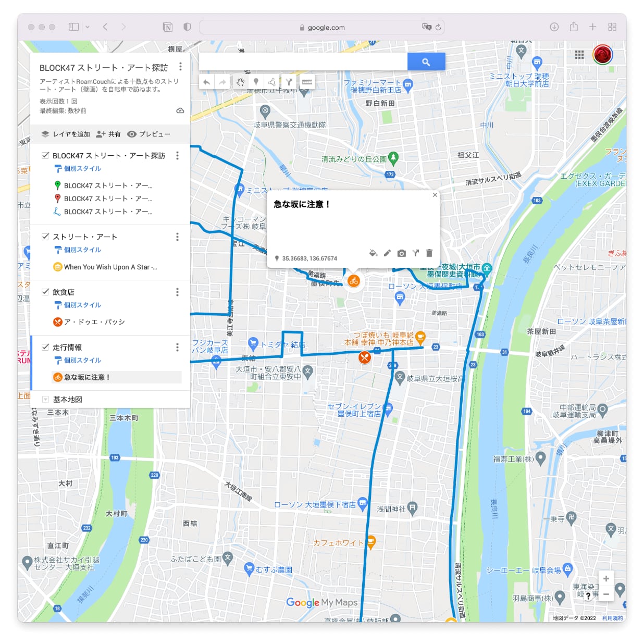
Task: Select the draw a line tool
Action: tap(272, 82)
